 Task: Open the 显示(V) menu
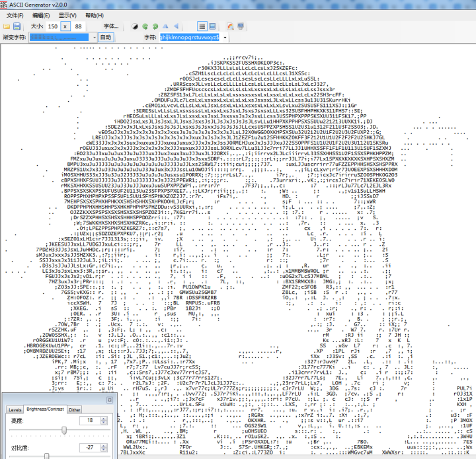coord(67,15)
